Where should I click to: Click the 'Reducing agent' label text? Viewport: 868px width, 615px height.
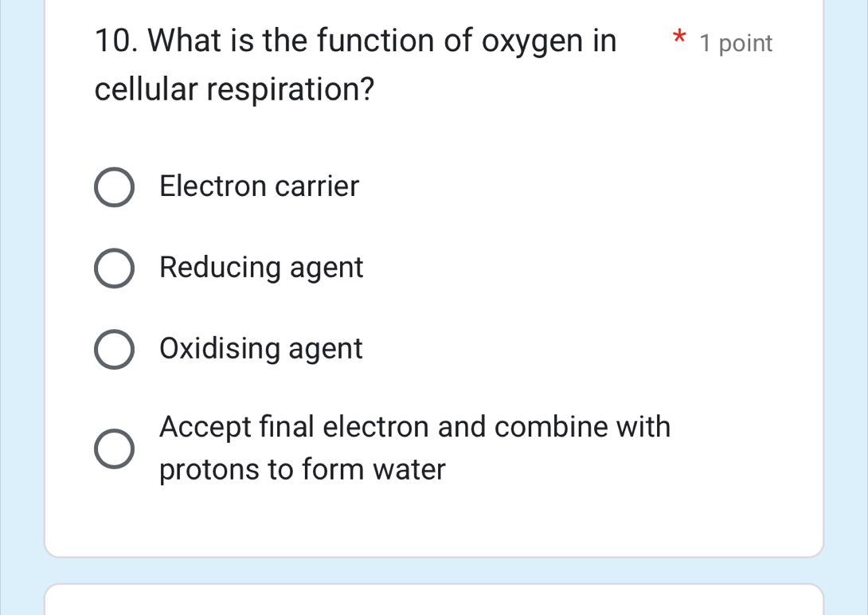click(260, 268)
